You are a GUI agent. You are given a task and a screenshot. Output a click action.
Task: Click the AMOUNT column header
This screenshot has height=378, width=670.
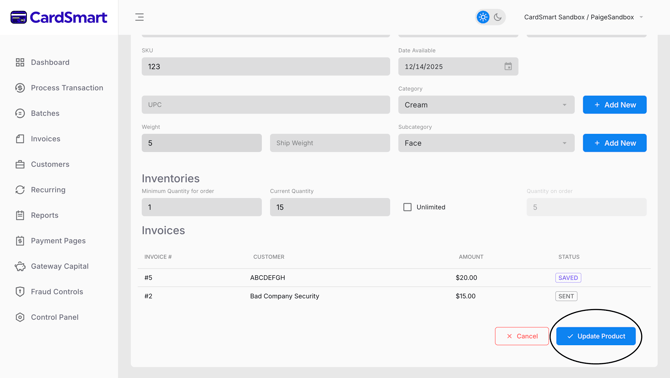[x=471, y=257]
